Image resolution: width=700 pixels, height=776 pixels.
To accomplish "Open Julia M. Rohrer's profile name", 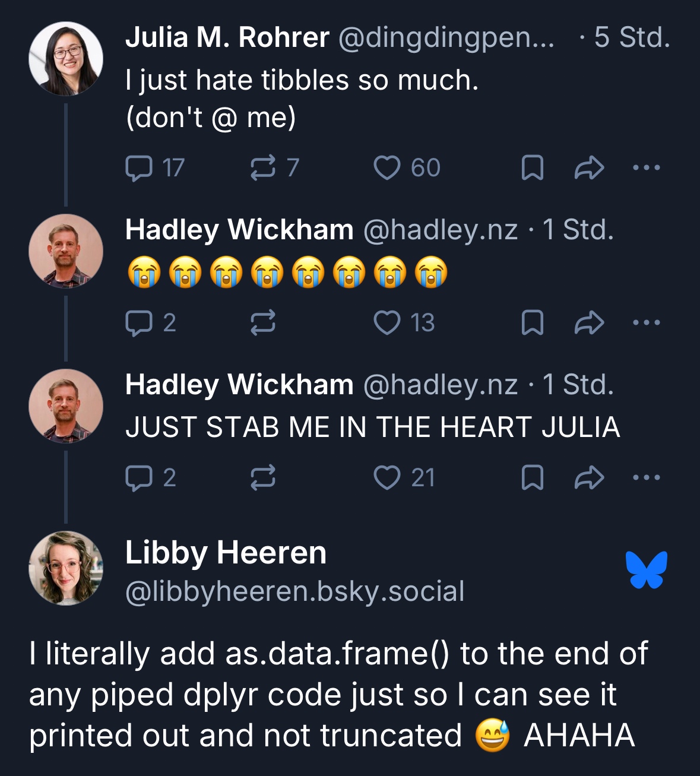I will pos(227,37).
